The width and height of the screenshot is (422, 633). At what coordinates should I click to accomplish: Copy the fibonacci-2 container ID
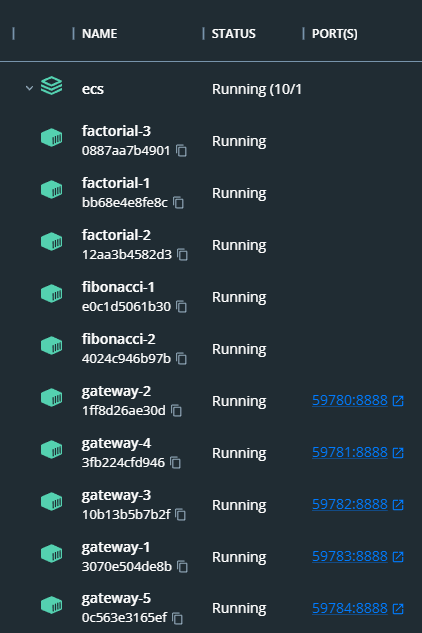[182, 358]
